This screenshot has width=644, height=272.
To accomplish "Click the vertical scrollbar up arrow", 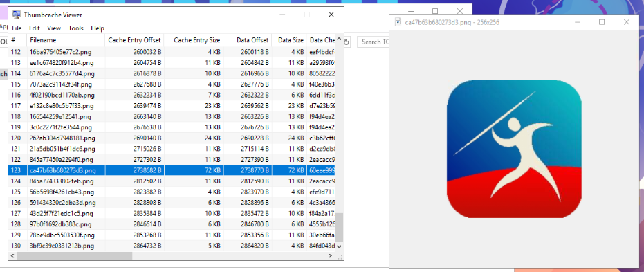I will click(x=339, y=39).
